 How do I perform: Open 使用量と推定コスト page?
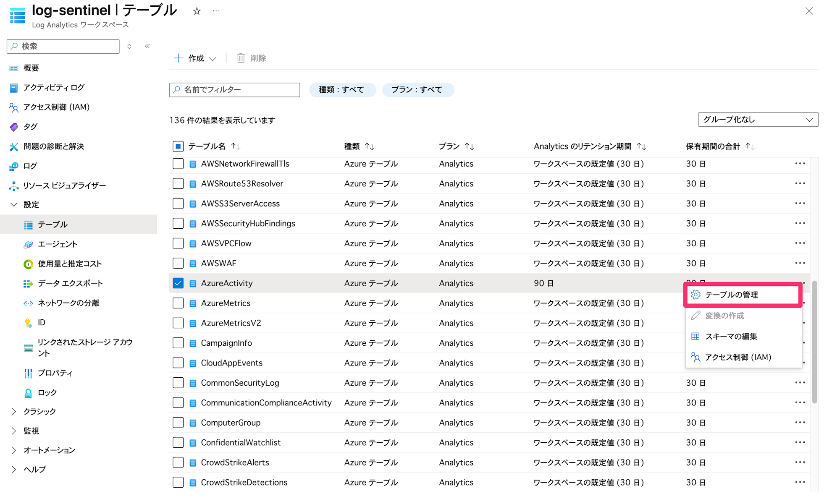pos(70,264)
